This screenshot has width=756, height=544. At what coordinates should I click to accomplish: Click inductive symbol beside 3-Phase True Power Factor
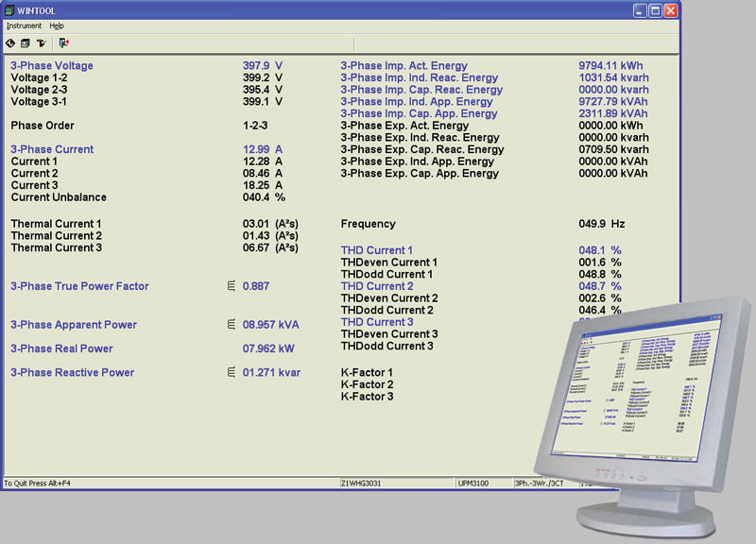pos(232,286)
